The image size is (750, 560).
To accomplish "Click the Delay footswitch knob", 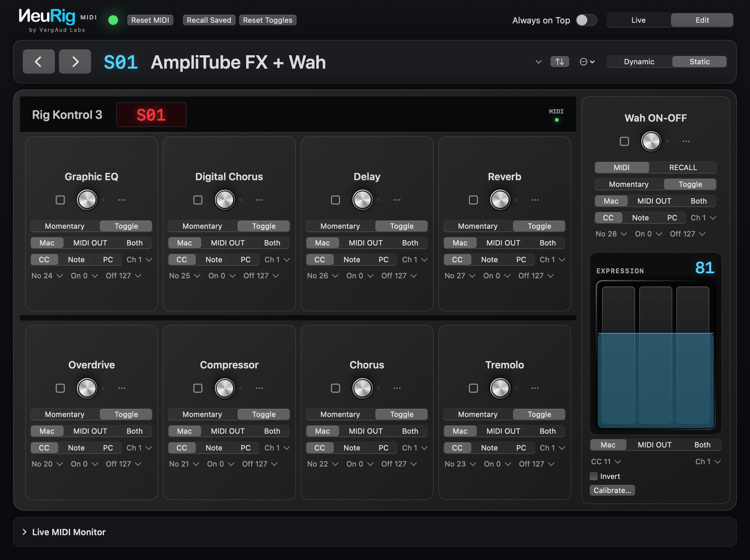I will coord(363,200).
